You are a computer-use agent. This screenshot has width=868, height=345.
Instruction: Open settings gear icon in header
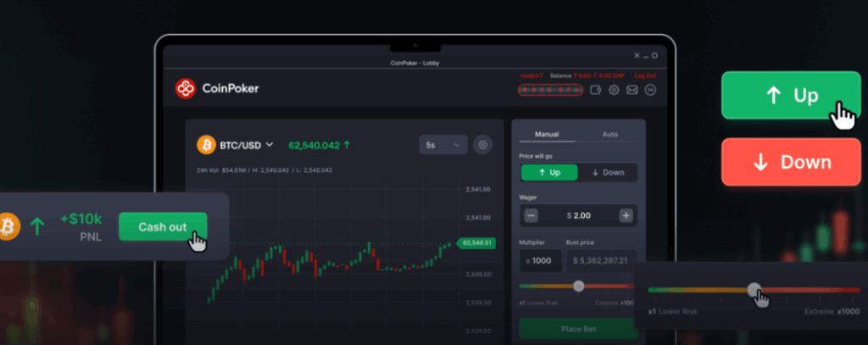pos(614,90)
